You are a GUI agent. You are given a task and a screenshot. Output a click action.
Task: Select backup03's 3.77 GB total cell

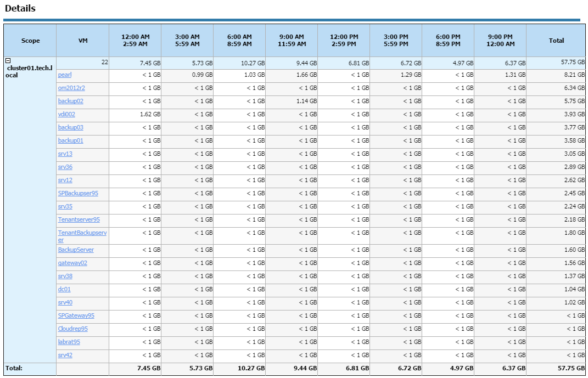point(556,127)
